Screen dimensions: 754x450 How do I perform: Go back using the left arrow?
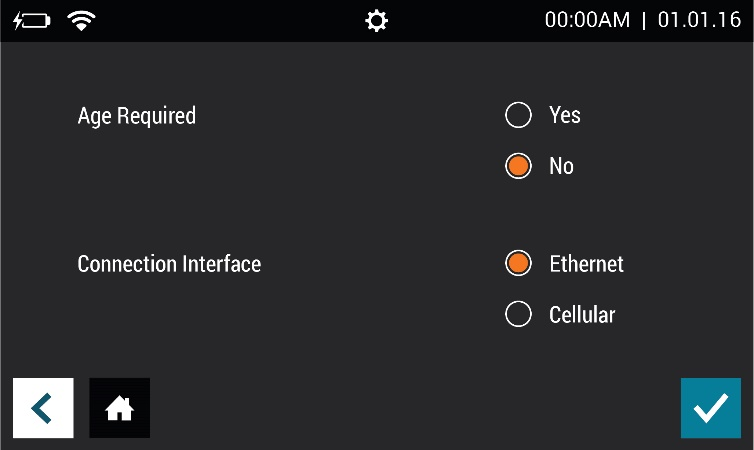coord(42,408)
